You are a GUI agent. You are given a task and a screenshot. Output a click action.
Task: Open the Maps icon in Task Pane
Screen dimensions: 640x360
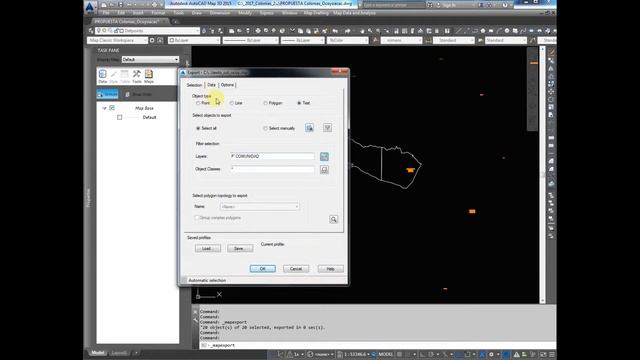coord(149,76)
